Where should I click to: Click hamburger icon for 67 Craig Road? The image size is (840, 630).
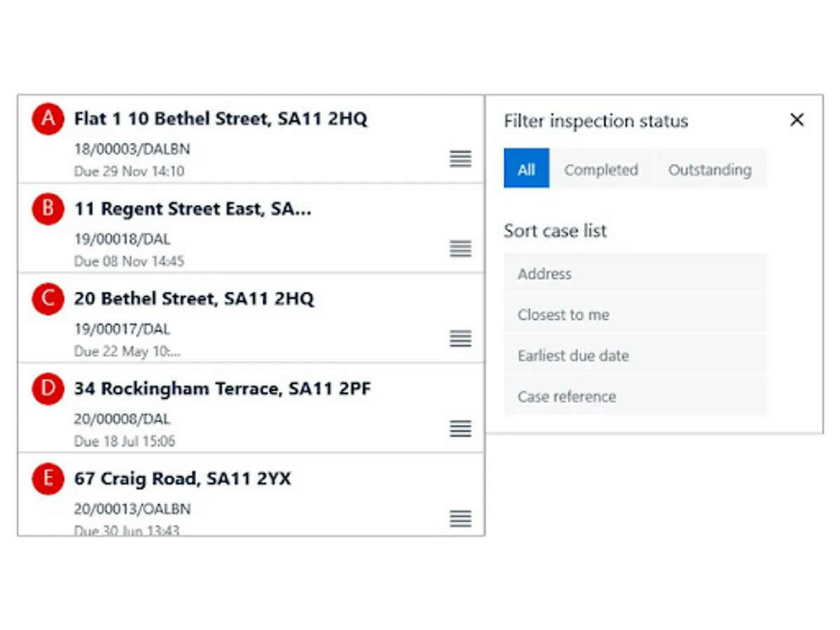[460, 519]
